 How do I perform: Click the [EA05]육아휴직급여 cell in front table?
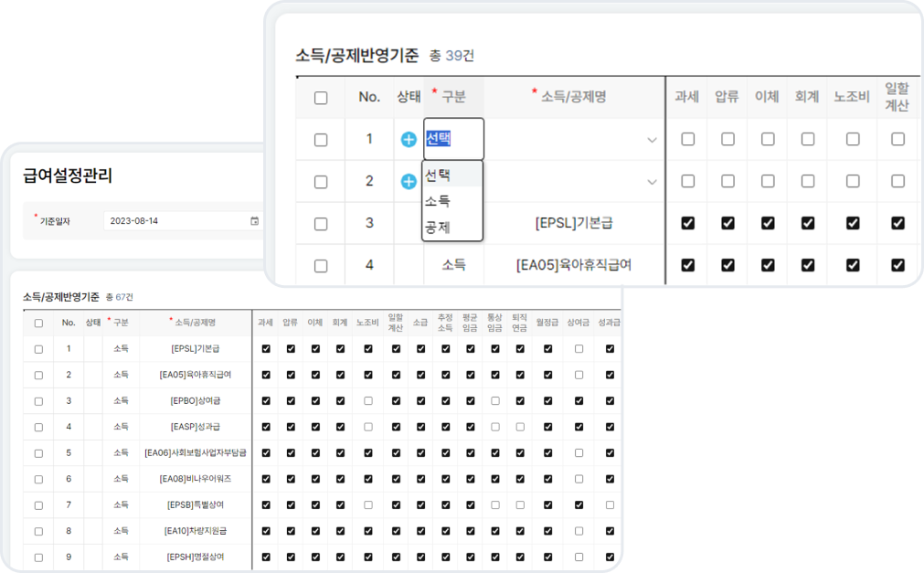coord(574,265)
